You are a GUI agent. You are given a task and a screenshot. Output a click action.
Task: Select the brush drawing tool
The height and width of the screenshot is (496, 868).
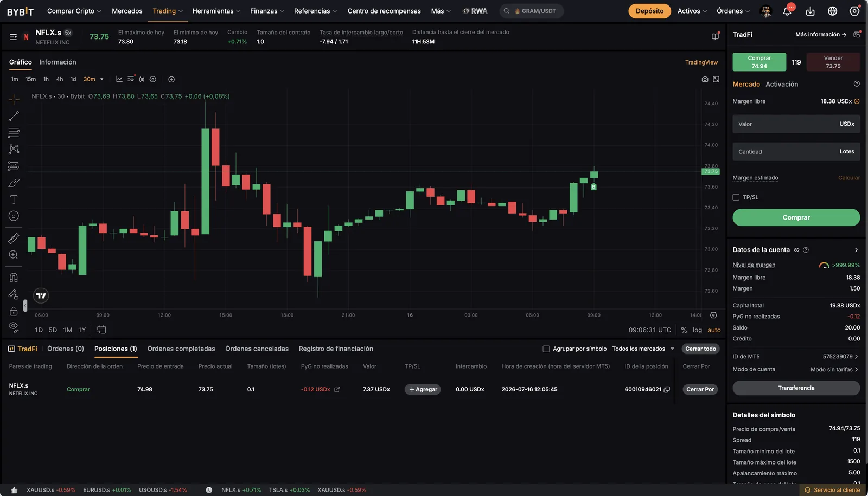[14, 183]
